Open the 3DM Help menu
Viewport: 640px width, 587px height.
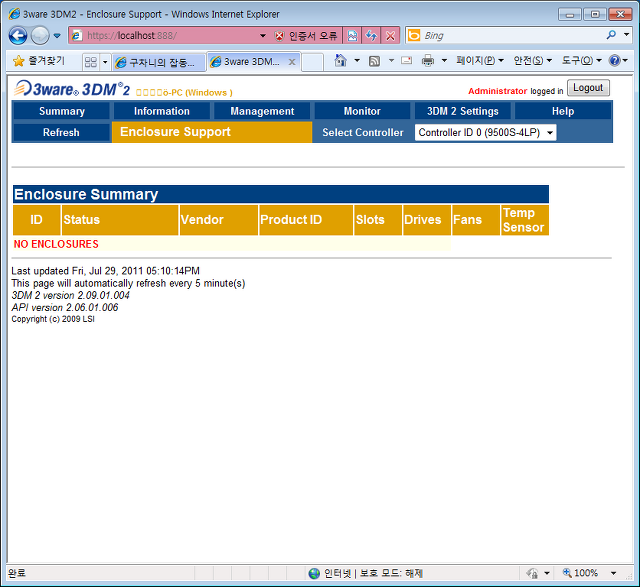point(563,111)
